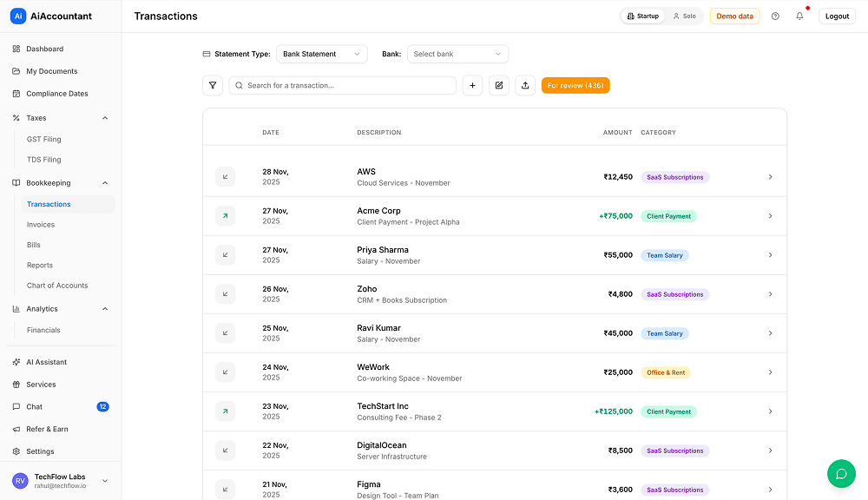Expand the Acme Corp row chevron
868x500 pixels.
coord(770,216)
